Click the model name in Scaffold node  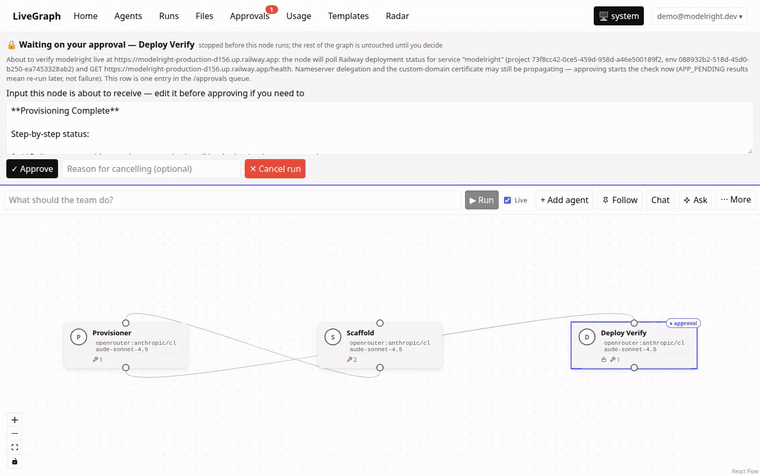pos(390,346)
